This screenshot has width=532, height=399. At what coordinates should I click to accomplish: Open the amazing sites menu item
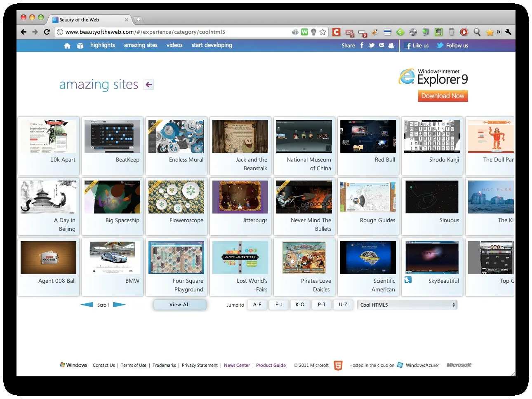point(141,45)
